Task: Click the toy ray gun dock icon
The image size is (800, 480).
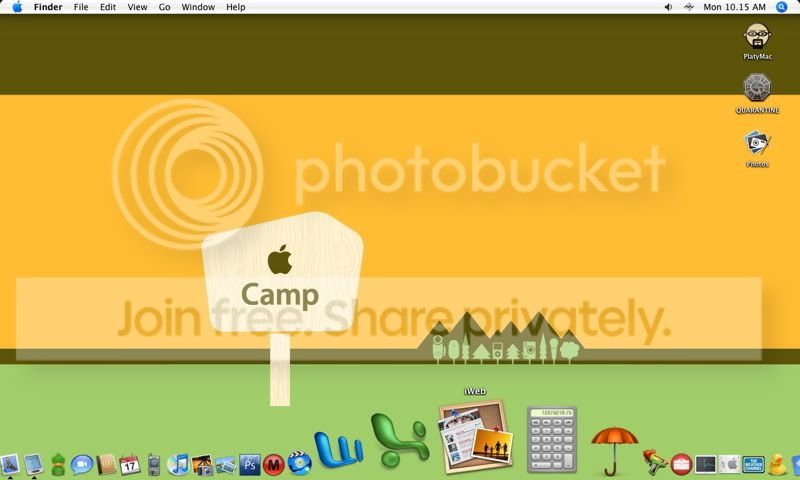Action: [x=654, y=462]
